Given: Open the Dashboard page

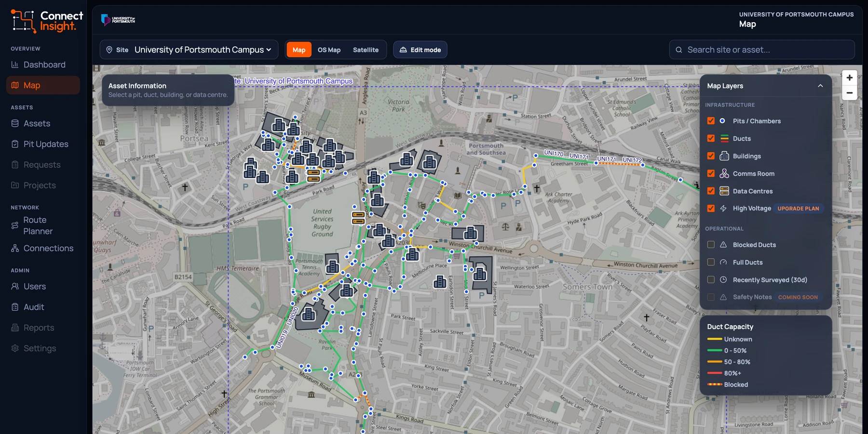Looking at the screenshot, I should pyautogui.click(x=43, y=65).
